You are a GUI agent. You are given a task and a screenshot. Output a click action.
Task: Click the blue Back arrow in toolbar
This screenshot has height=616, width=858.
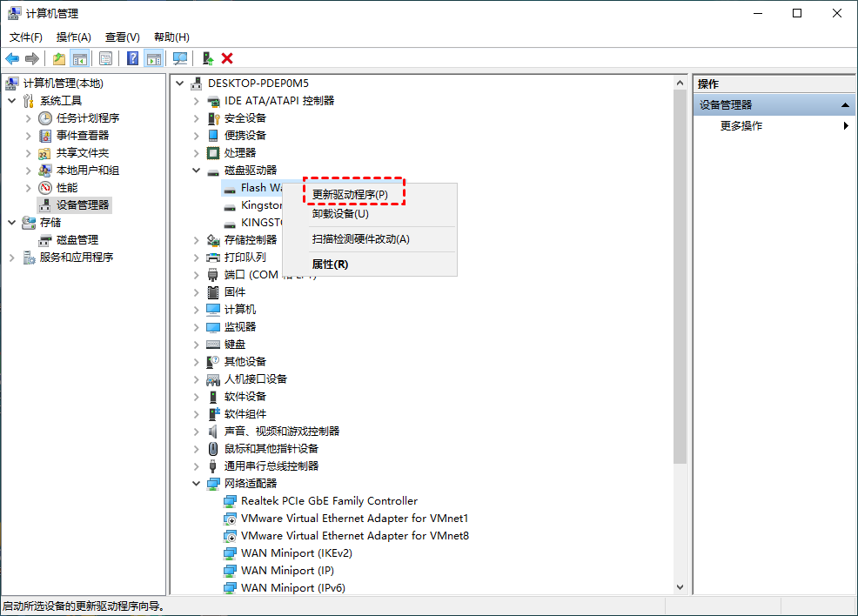(x=12, y=58)
